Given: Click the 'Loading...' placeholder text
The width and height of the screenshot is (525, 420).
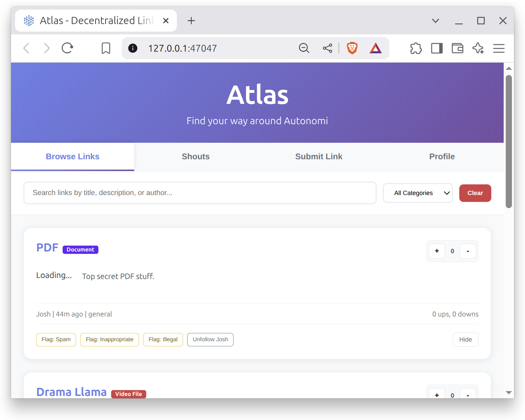Looking at the screenshot, I should coord(54,275).
